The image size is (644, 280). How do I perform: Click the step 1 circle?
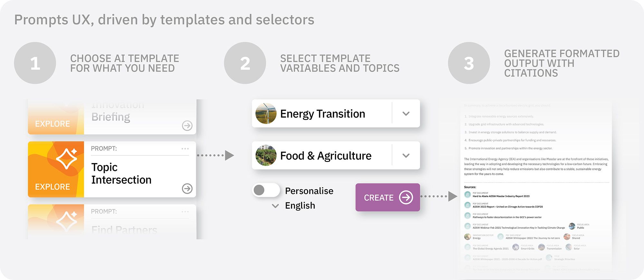click(x=35, y=63)
